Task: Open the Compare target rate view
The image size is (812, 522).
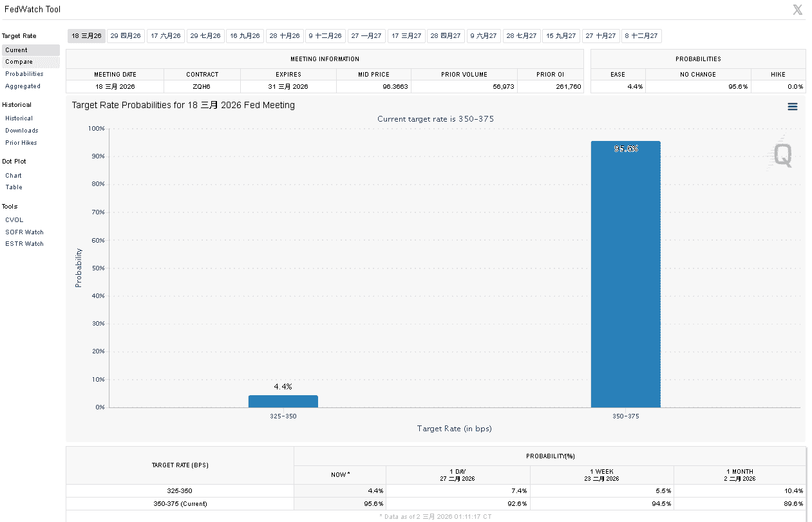Action: pyautogui.click(x=19, y=62)
